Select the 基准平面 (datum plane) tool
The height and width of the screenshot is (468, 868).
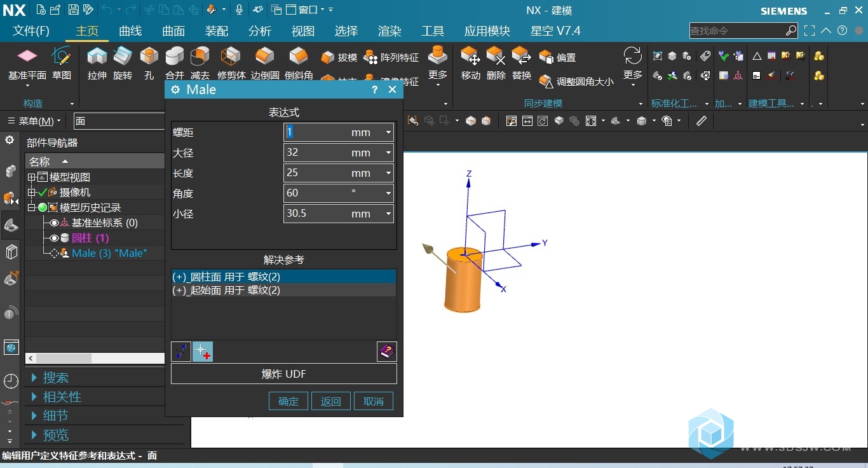(27, 64)
